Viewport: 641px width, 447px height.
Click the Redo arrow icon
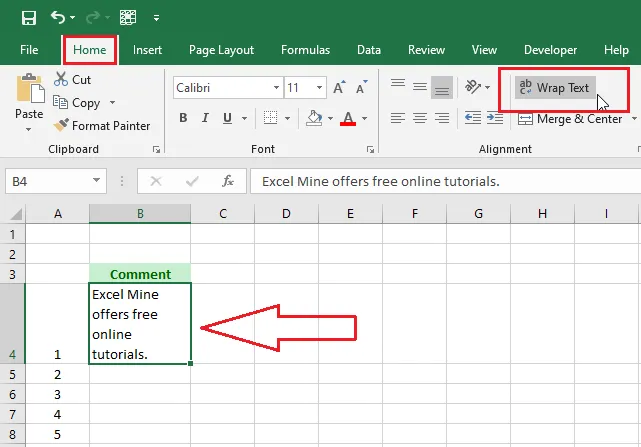pos(93,17)
